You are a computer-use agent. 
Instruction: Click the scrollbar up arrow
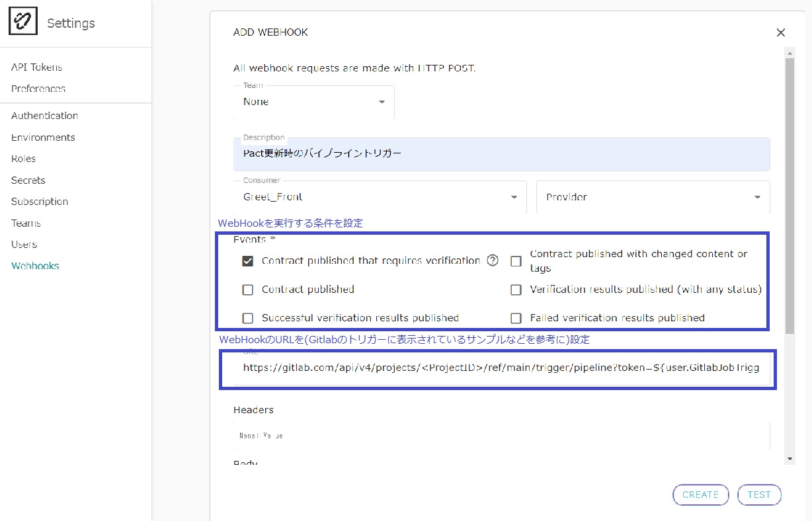(790, 52)
